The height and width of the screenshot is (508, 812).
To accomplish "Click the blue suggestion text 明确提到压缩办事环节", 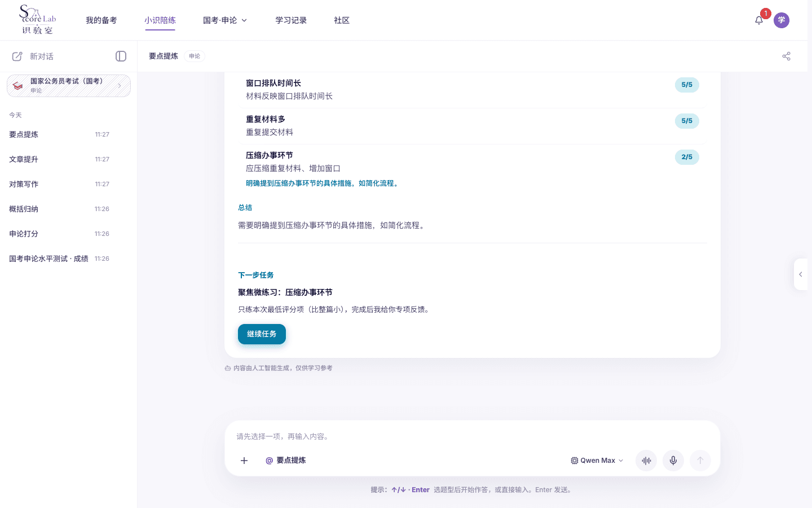I will [x=323, y=183].
